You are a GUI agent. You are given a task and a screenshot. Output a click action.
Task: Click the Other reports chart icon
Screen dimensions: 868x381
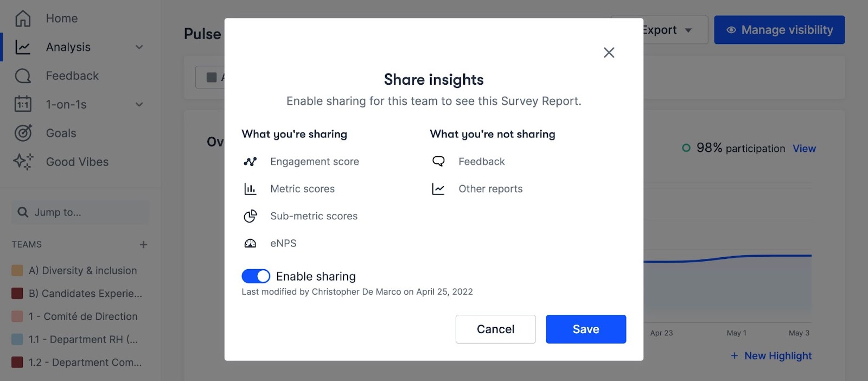coord(438,189)
